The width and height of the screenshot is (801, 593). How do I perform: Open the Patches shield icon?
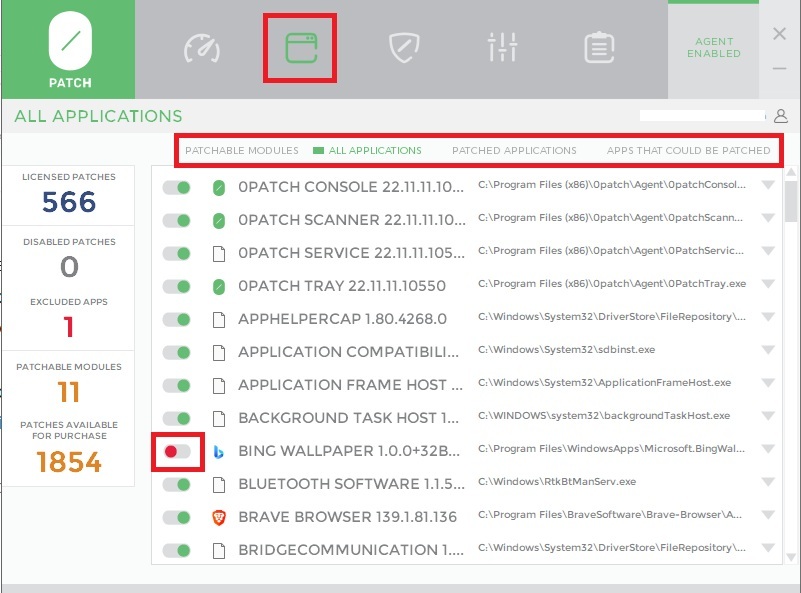point(402,48)
